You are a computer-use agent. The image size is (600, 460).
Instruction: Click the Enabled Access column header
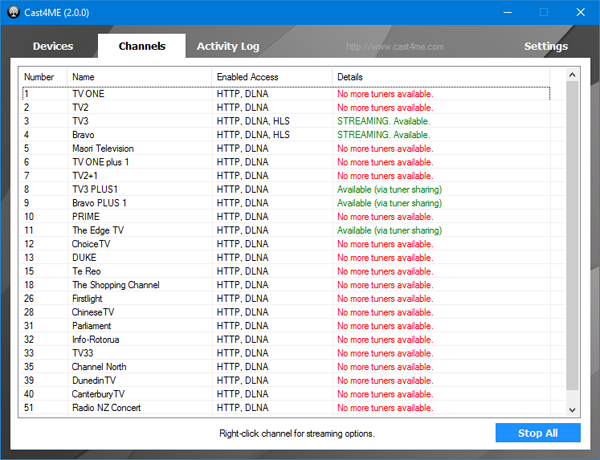(272, 77)
